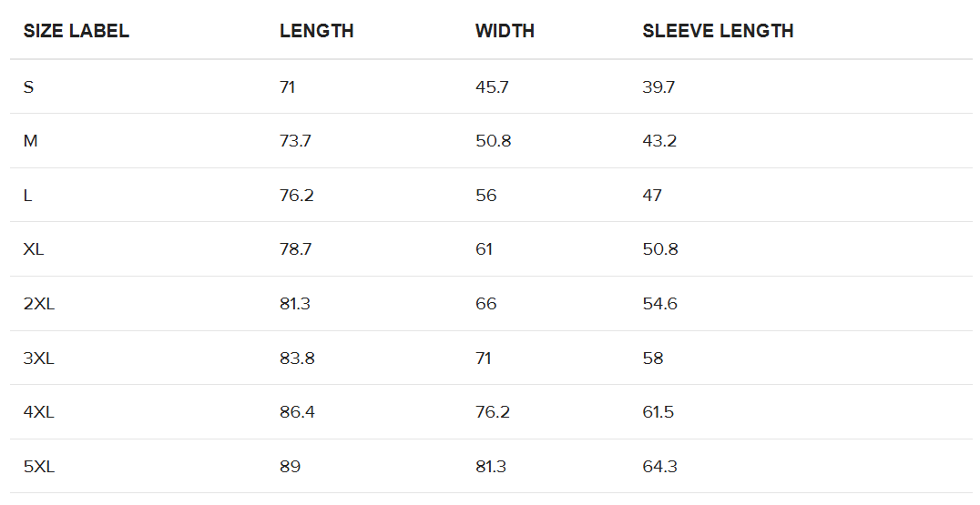This screenshot has width=980, height=505.
Task: Click the SIZE LABEL column header
Action: [77, 31]
